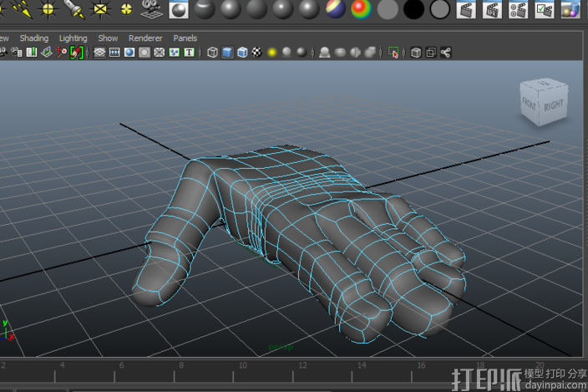588x392 pixels.
Task: Open the Shading panel menu
Action: (34, 38)
